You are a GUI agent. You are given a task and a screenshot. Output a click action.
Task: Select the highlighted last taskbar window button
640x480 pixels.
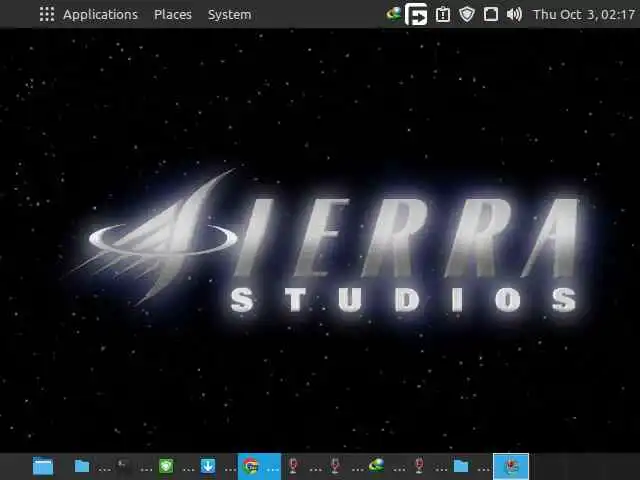tap(511, 466)
